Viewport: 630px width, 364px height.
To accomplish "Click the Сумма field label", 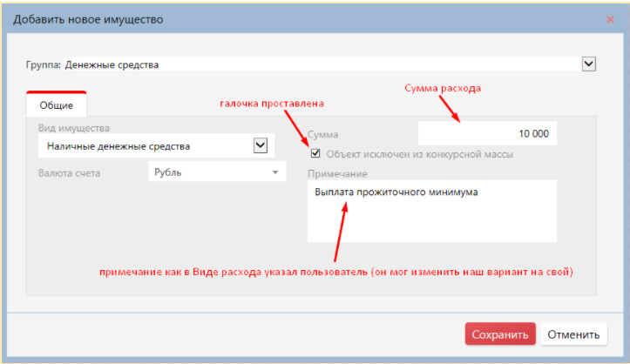I will (323, 135).
